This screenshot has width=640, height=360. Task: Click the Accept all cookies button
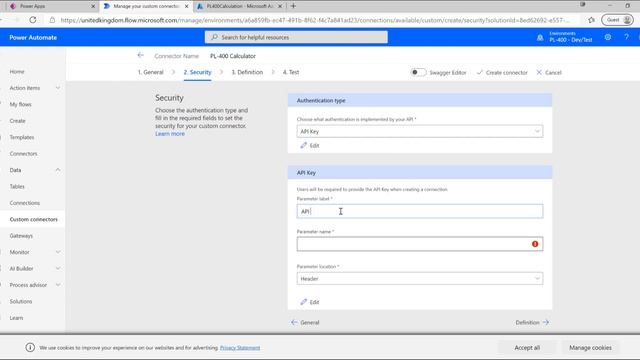(527, 348)
